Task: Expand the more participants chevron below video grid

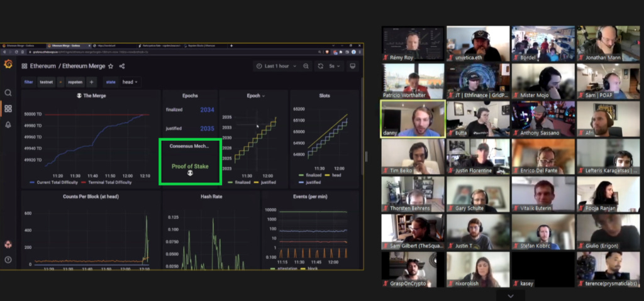Action: point(511,296)
